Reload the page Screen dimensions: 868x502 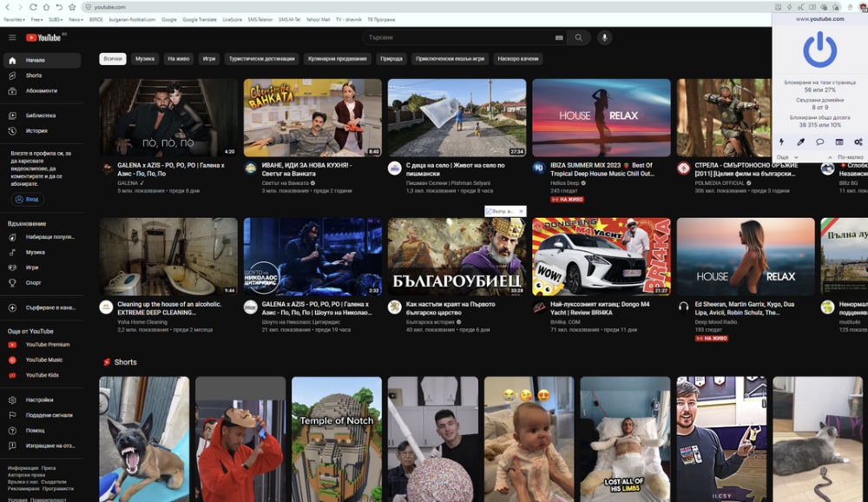[x=33, y=7]
